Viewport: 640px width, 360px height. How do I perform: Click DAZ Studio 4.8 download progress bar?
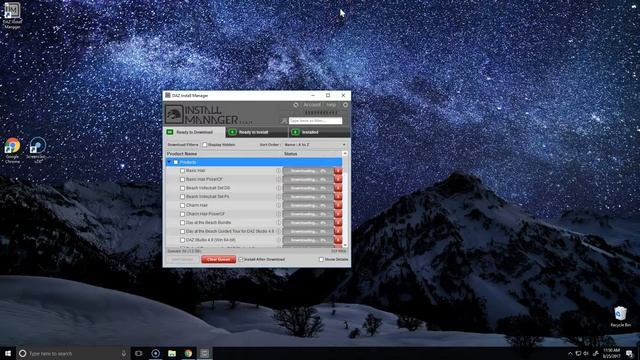(308, 240)
